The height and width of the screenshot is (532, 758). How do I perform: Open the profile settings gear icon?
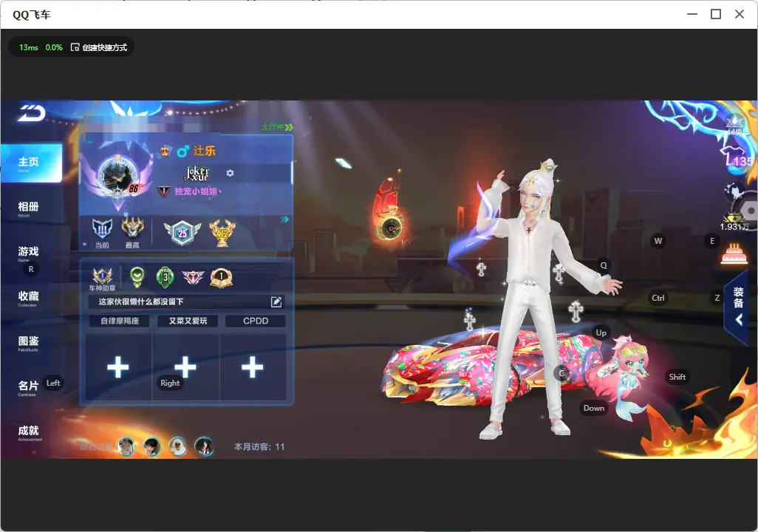point(230,173)
